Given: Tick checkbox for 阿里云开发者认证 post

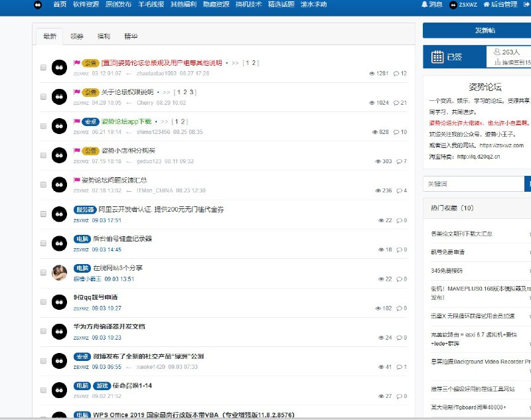Looking at the screenshot, I should coord(43,214).
